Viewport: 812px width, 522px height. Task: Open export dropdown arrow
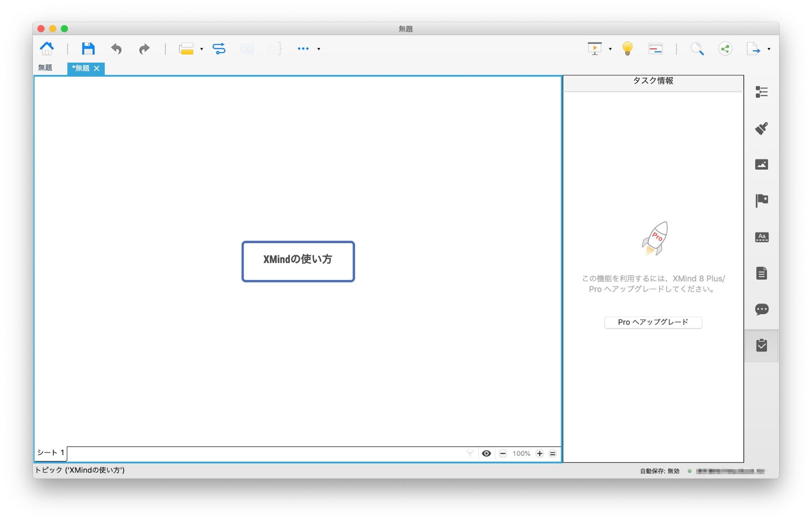(x=769, y=49)
